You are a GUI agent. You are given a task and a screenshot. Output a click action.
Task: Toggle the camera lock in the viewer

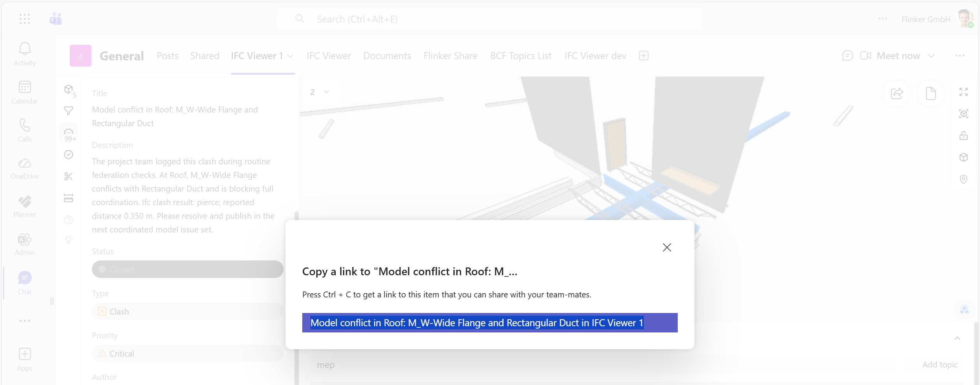tap(964, 135)
